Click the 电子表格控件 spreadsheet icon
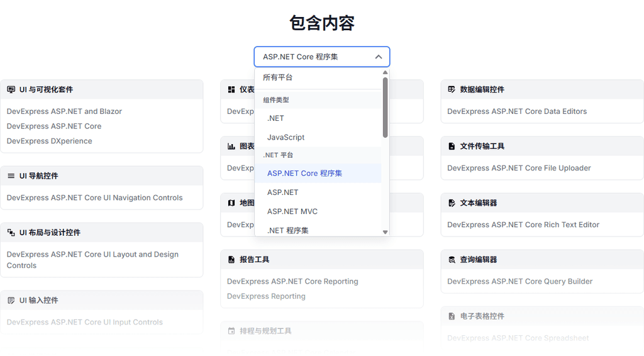Image resolution: width=644 pixels, height=356 pixels. tap(452, 316)
